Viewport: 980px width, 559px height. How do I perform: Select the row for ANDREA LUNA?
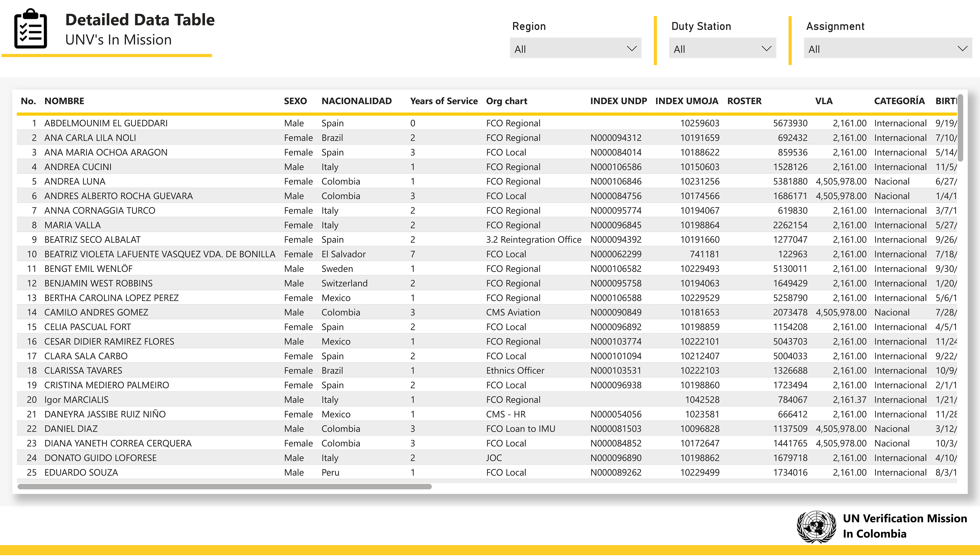(x=75, y=181)
